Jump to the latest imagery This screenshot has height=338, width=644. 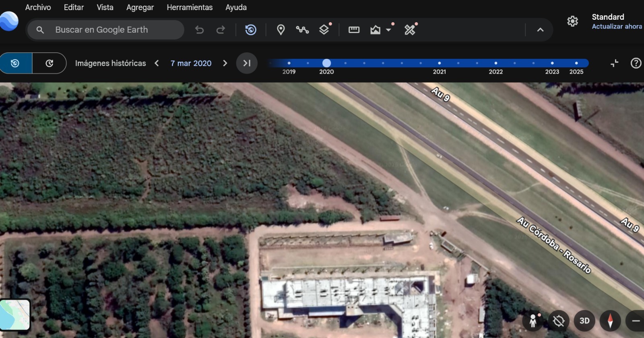pos(247,63)
